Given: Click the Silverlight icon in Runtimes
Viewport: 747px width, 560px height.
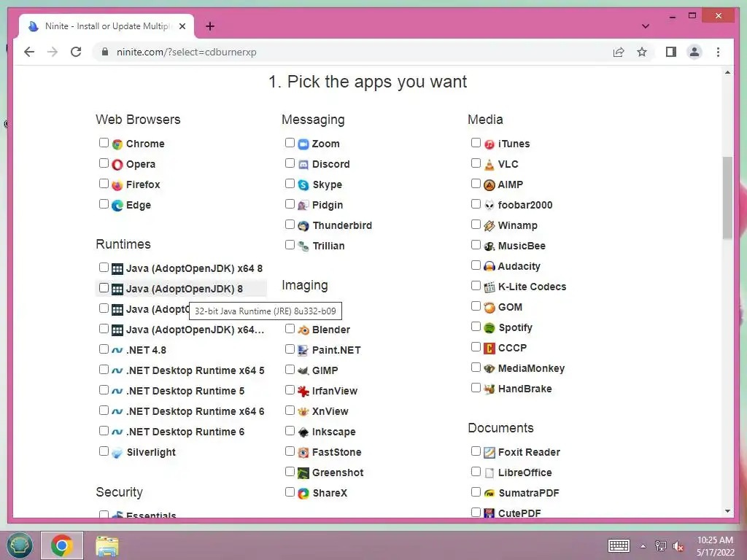Looking at the screenshot, I should [117, 452].
